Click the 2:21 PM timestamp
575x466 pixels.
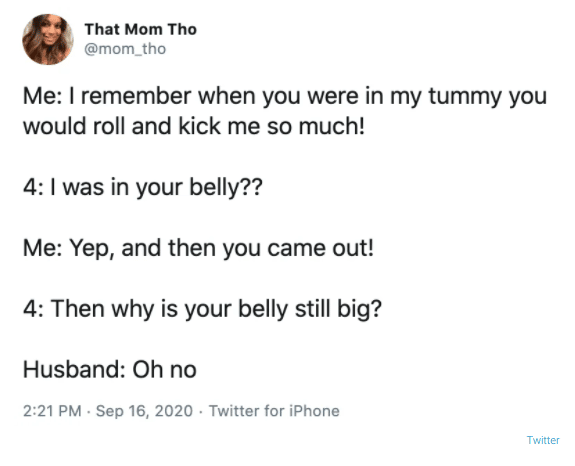click(x=52, y=411)
